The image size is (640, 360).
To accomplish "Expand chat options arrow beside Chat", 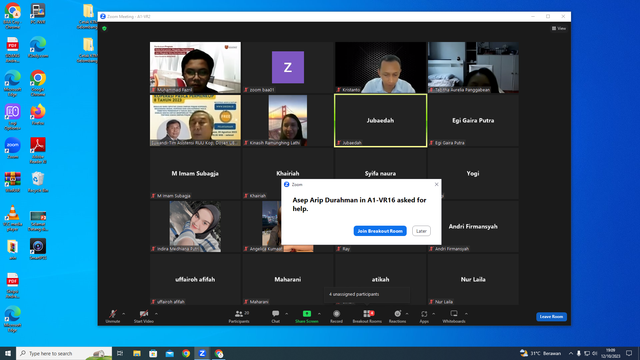I will pos(287,314).
